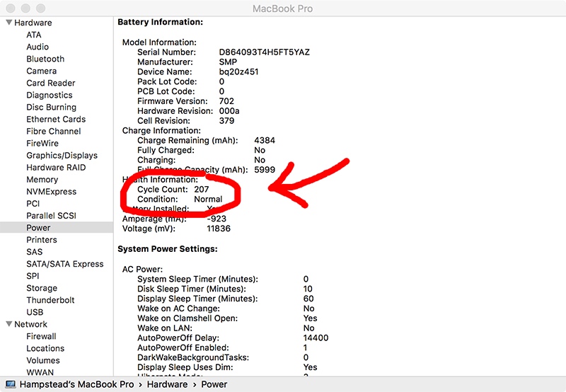The height and width of the screenshot is (392, 566).
Task: Open Disc Burning entry
Action: pos(51,108)
